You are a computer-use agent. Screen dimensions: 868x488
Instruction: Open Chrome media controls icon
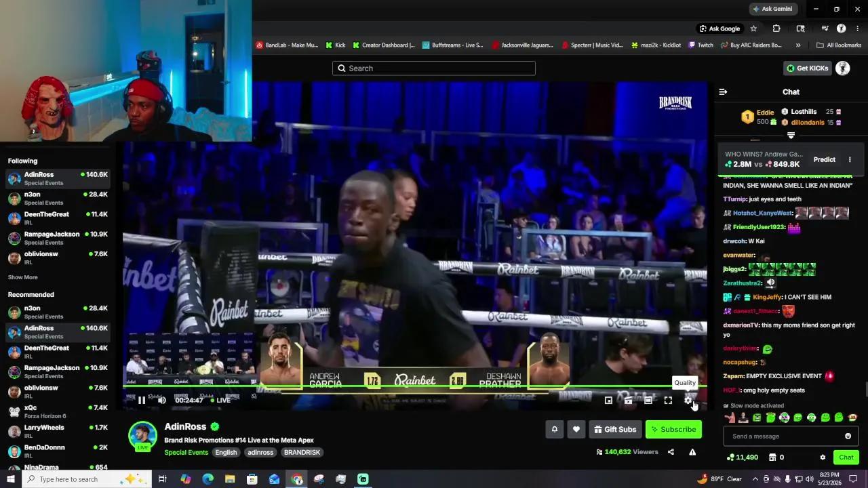[x=825, y=28]
